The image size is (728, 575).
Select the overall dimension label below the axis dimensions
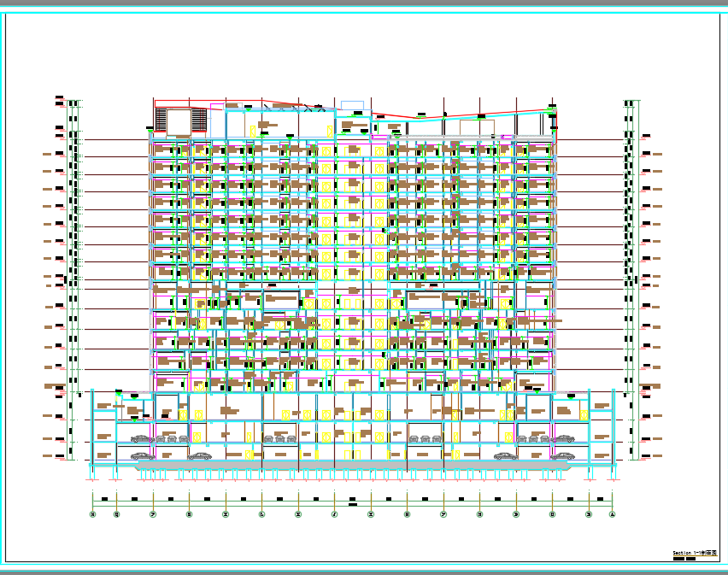coord(352,504)
